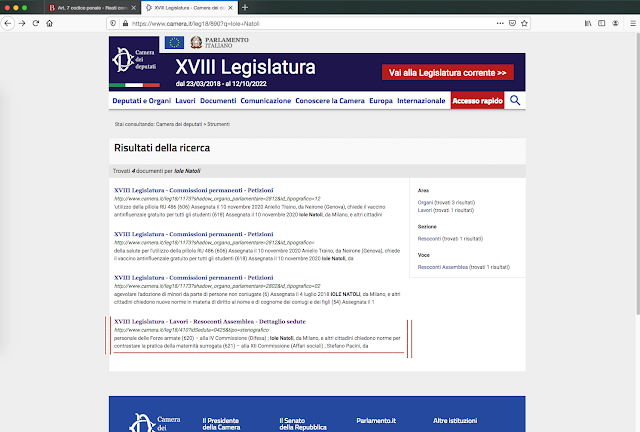Image resolution: width=640 pixels, height=432 pixels.
Task: Open the third Petizioni search result
Action: pyautogui.click(x=193, y=278)
